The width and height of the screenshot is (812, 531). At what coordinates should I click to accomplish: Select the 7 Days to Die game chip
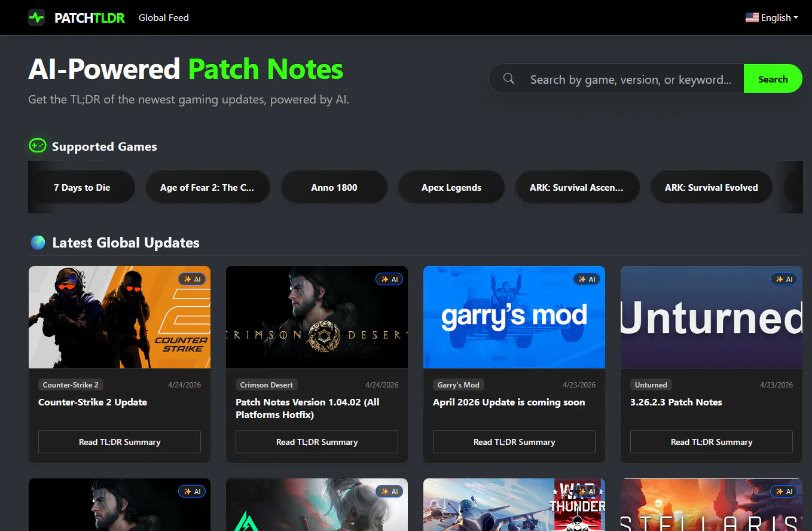[82, 187]
